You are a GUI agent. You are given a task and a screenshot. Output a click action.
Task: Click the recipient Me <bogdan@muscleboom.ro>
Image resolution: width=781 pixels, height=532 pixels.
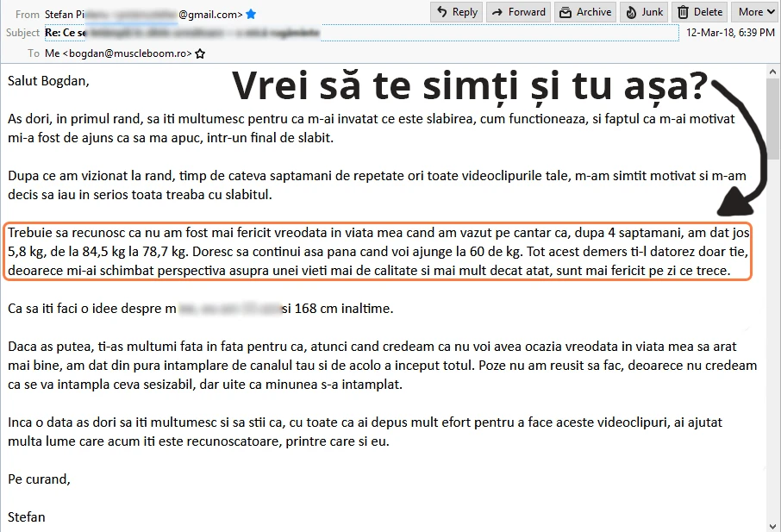pyautogui.click(x=118, y=53)
